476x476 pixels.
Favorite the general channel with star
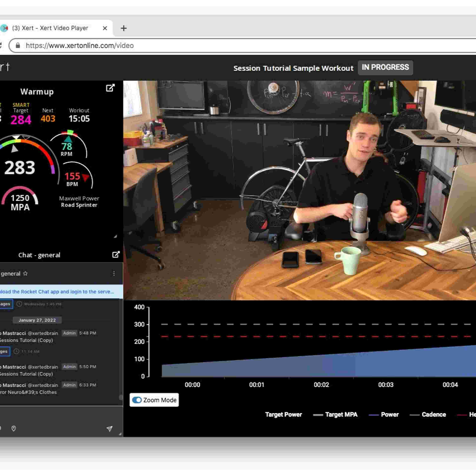[25, 274]
